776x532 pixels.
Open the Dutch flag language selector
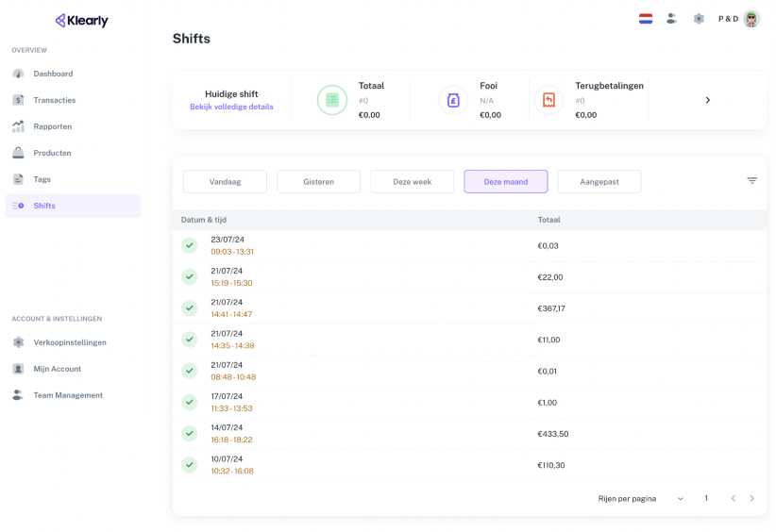coord(646,19)
